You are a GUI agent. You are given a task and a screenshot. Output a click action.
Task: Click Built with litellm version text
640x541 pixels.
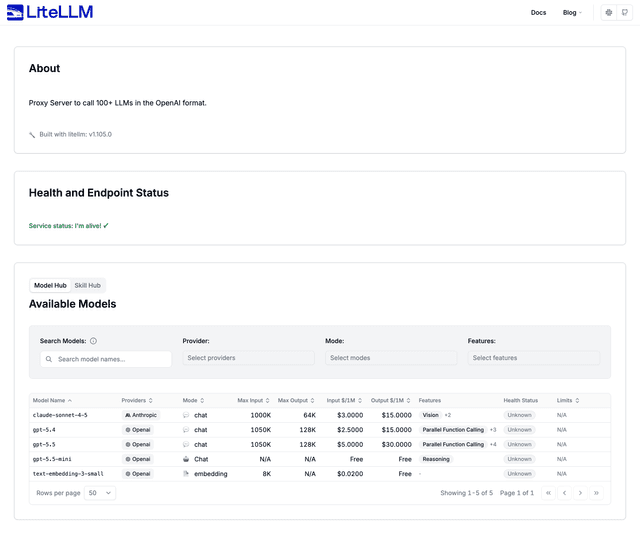[76, 135]
